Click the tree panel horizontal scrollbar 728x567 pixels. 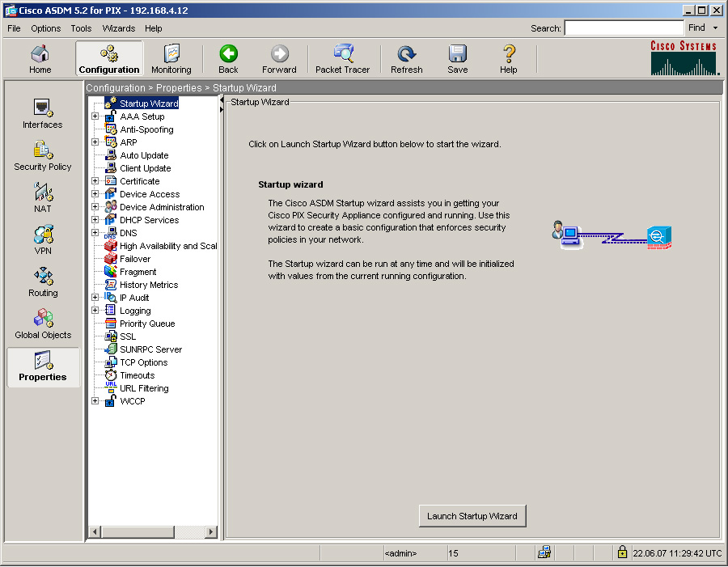(x=152, y=531)
